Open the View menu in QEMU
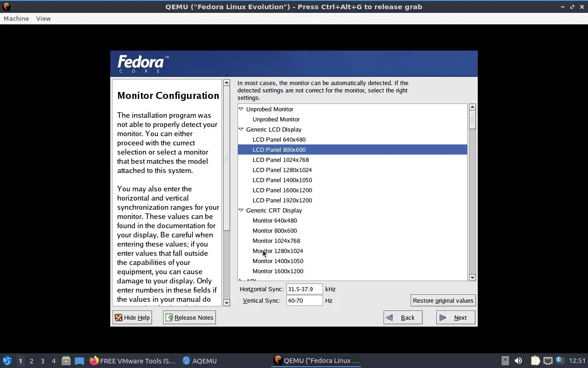 (43, 18)
